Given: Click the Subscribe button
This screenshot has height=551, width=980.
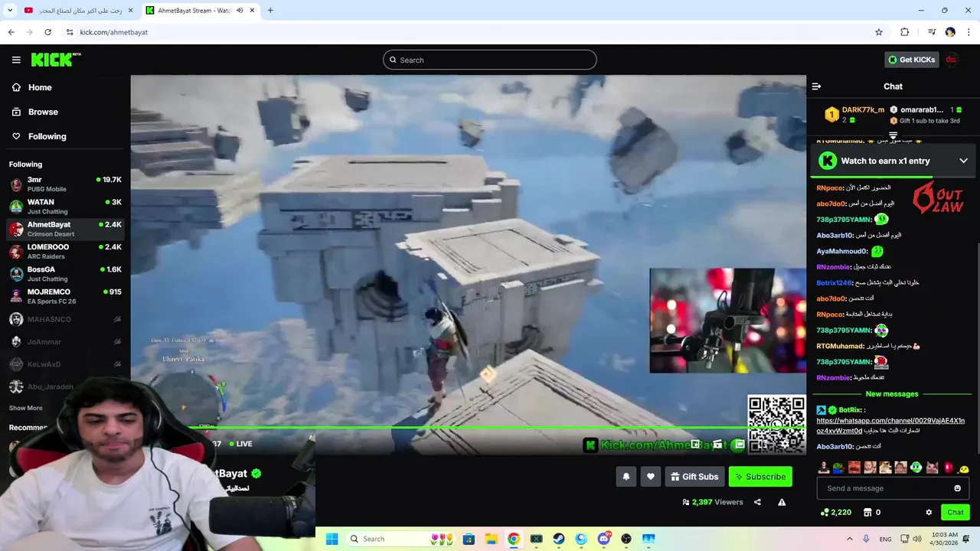Looking at the screenshot, I should (x=760, y=477).
